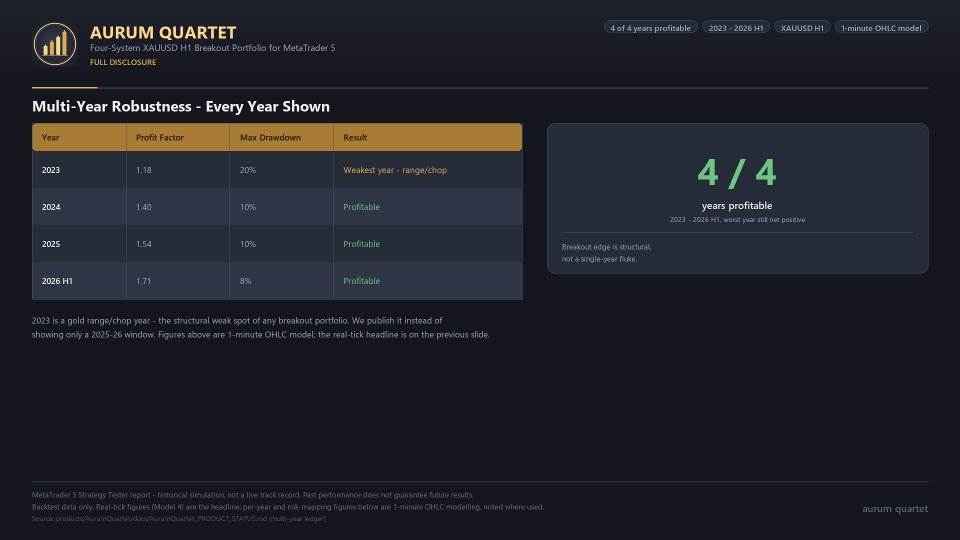Click the Profitable result for 2024
This screenshot has width=960, height=540.
click(x=361, y=207)
